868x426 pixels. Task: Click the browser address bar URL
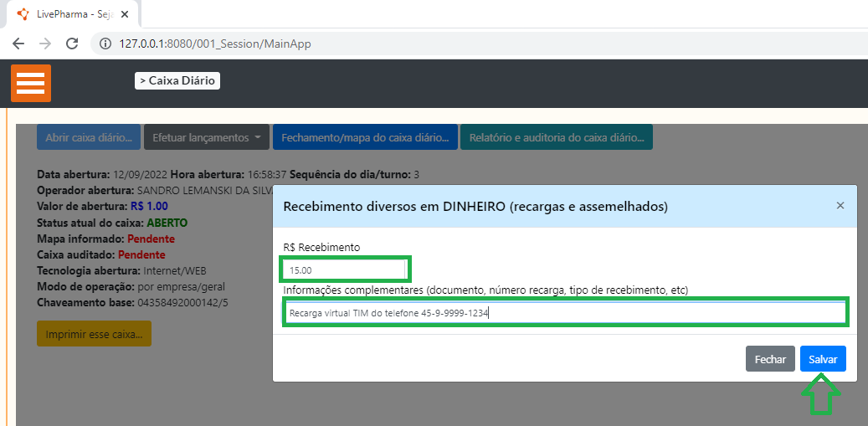click(215, 44)
